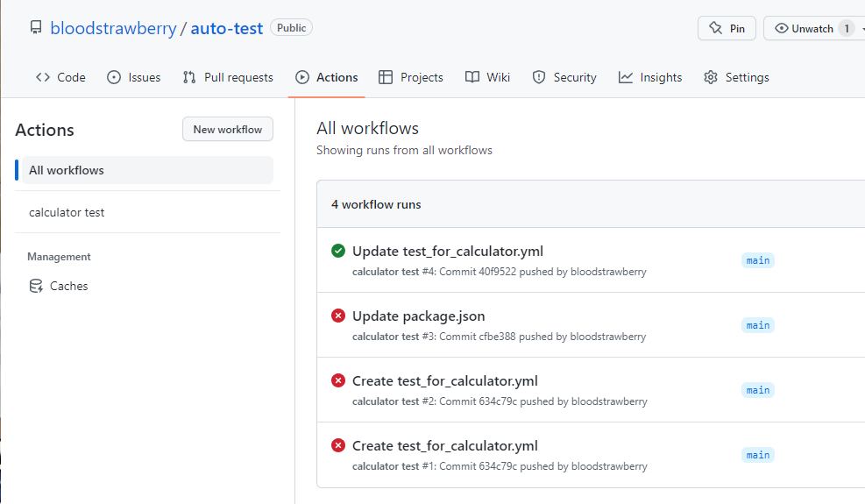Click the main branch label for run #1

tap(758, 456)
